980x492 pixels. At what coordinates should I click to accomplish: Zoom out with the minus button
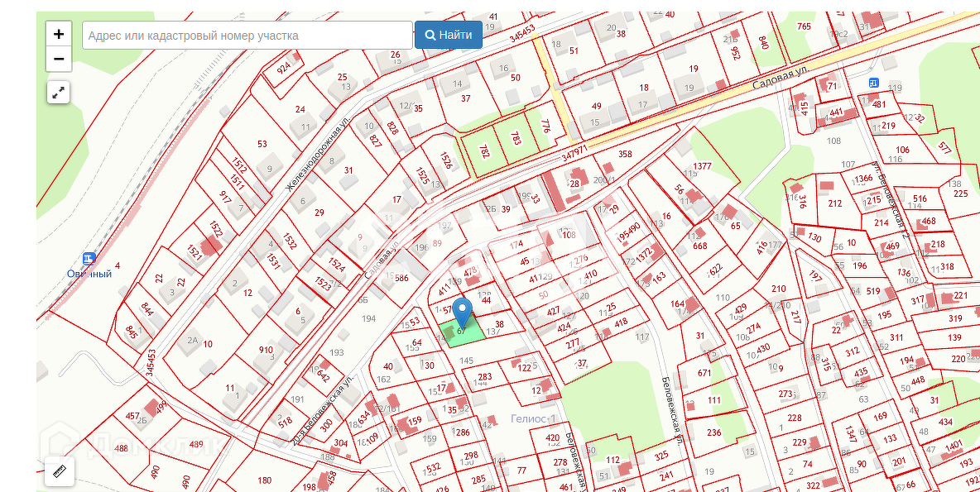pos(59,59)
